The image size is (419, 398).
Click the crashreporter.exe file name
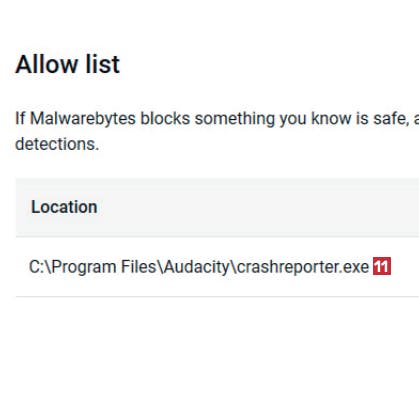point(303,267)
